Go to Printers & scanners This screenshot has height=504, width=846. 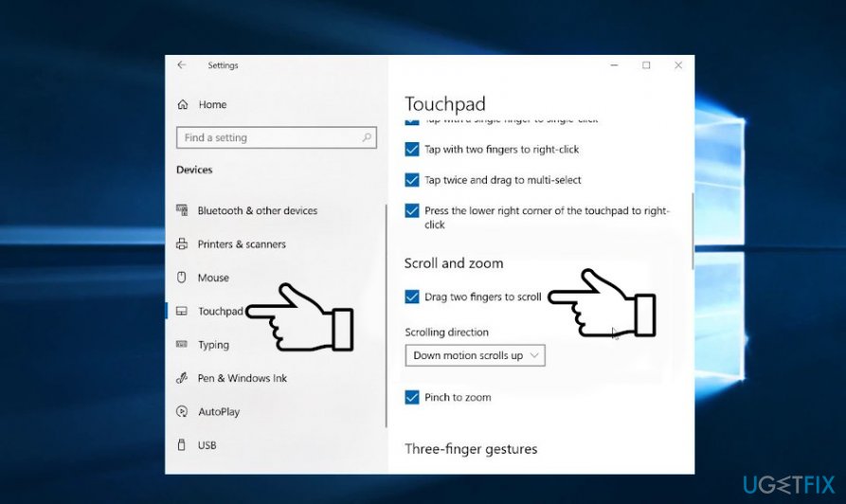(x=242, y=243)
